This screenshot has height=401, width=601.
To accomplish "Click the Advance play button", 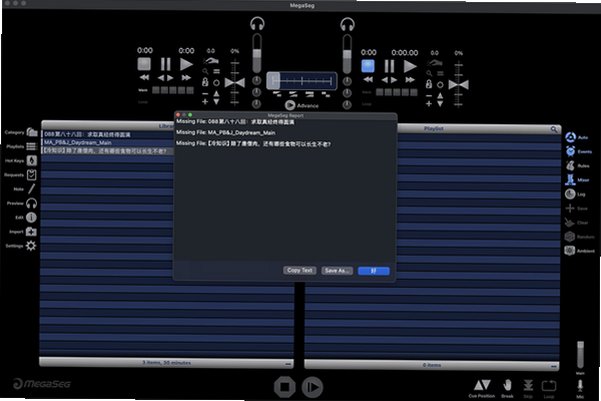I will point(290,105).
